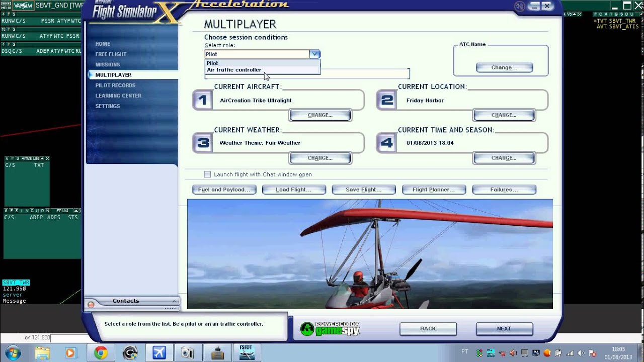The image size is (644, 362).
Task: Open the Select role dropdown arrow
Action: point(314,54)
